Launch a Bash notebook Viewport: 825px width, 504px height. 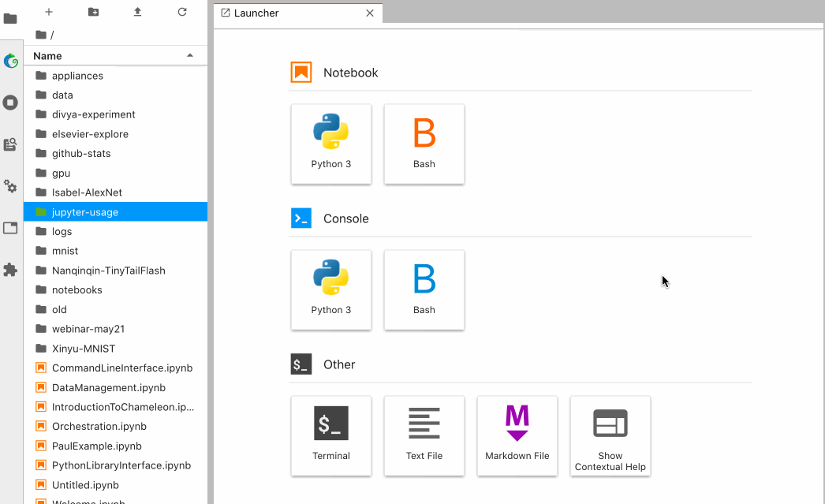(x=424, y=144)
